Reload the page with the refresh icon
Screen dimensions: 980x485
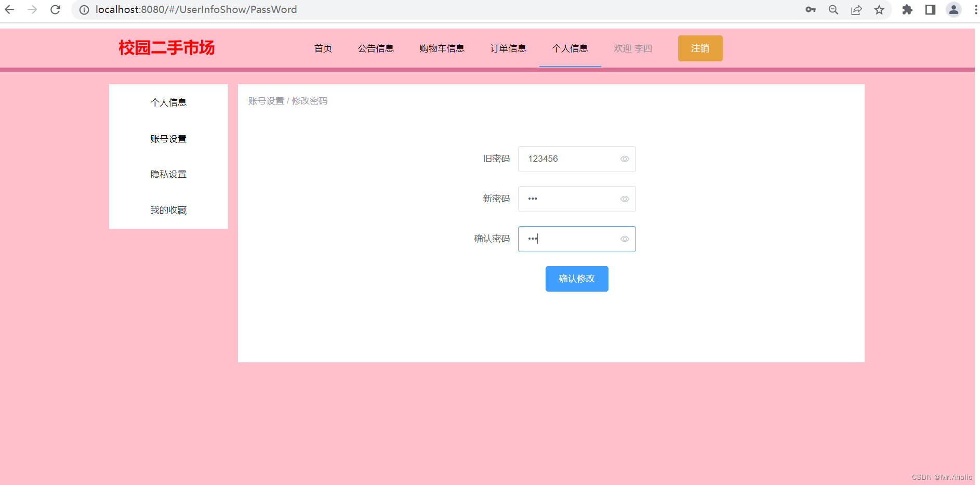55,9
